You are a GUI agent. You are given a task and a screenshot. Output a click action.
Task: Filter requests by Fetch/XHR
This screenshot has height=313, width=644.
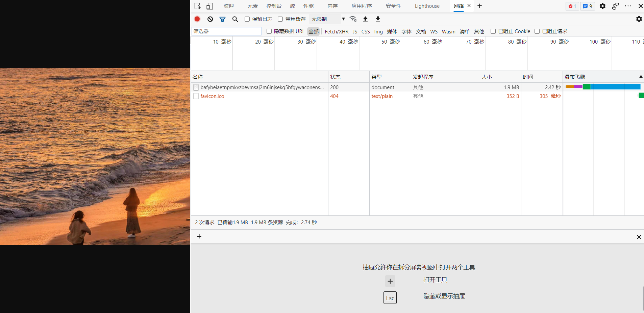click(337, 32)
